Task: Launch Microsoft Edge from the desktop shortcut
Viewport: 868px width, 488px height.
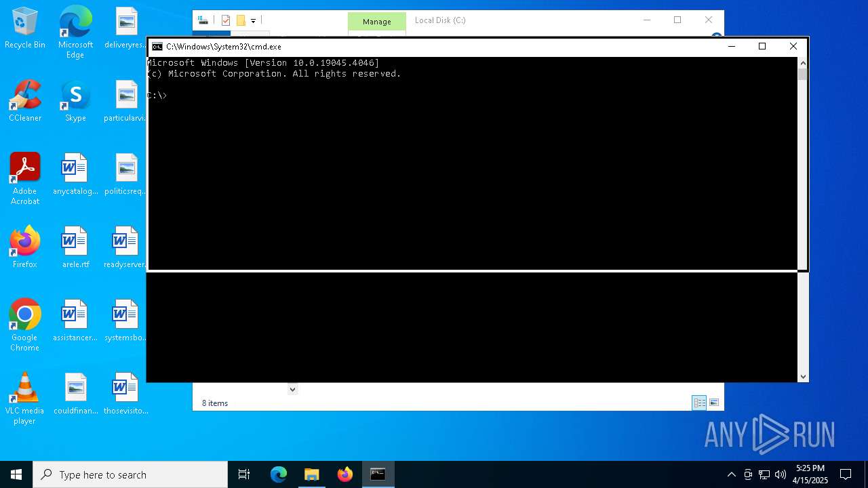Action: (75, 32)
